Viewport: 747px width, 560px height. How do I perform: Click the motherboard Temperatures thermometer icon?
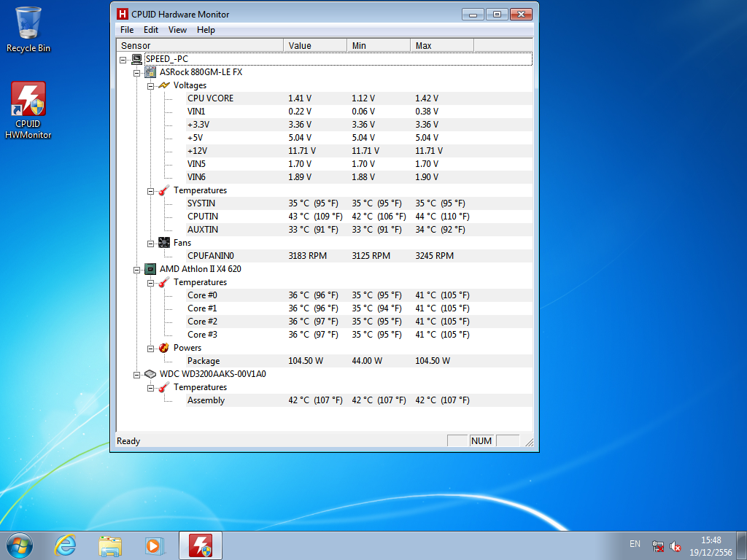(x=164, y=190)
